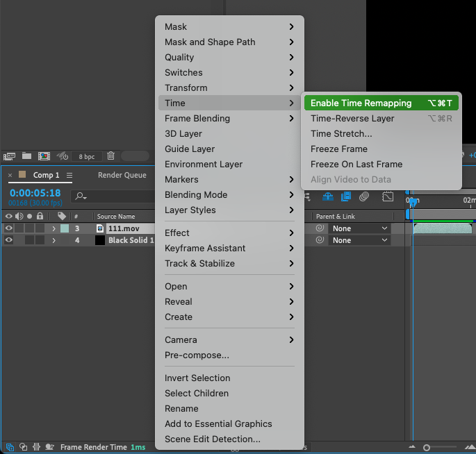Open the Comp 1 panel menu icon
476x454 pixels.
click(x=69, y=176)
